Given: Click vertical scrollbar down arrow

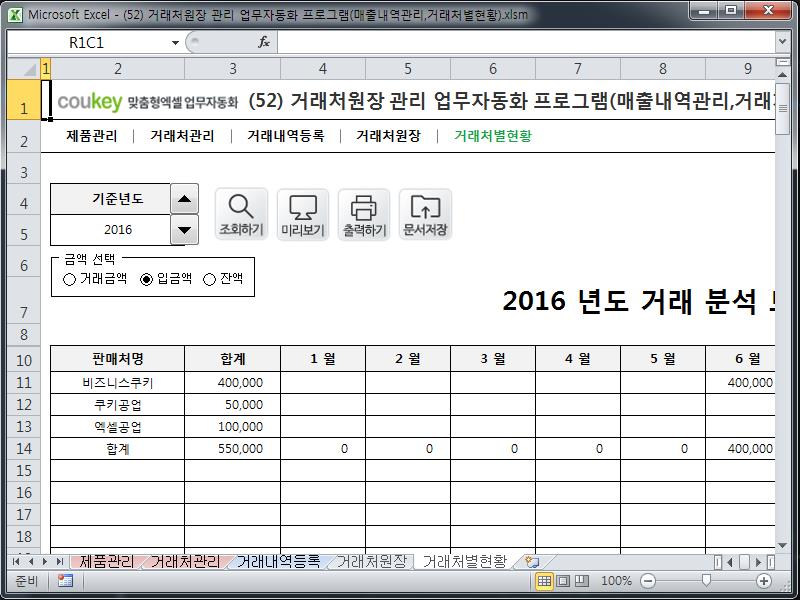Looking at the screenshot, I should [x=783, y=545].
